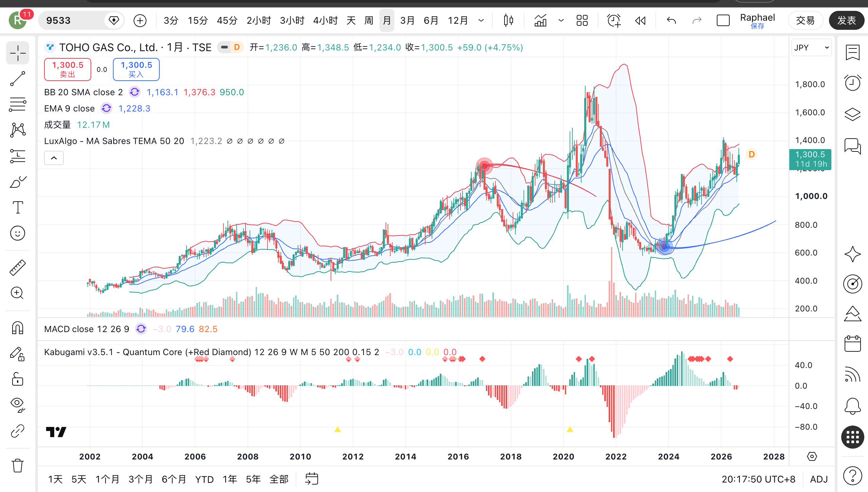Open the AI sparkle assistant icon
The width and height of the screenshot is (868, 492).
[852, 254]
